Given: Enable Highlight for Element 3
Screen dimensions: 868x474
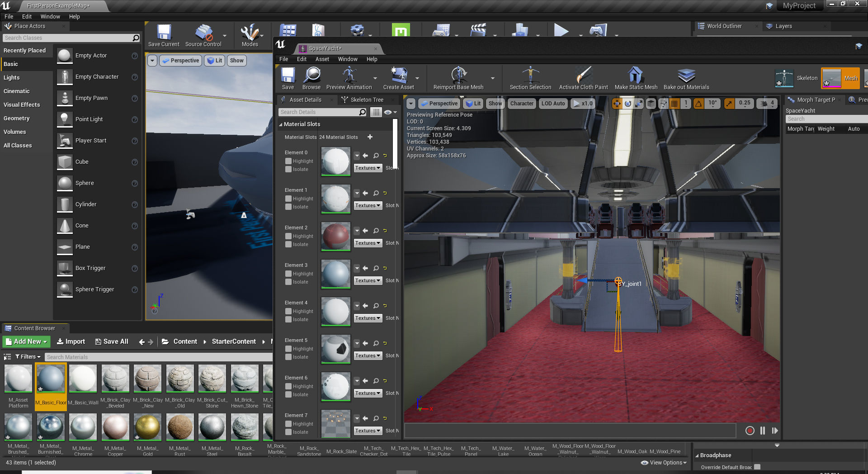Looking at the screenshot, I should [x=288, y=274].
